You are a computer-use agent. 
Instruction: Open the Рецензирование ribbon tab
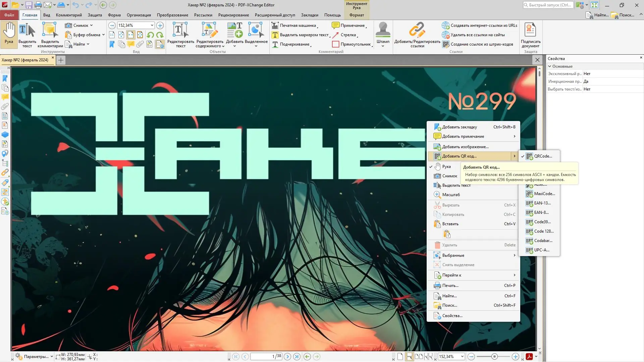(233, 15)
